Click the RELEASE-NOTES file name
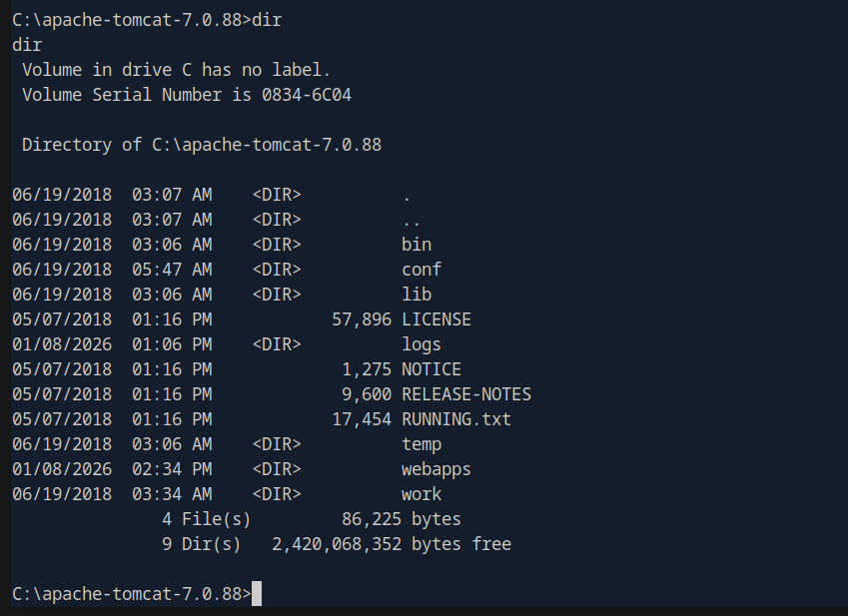Viewport: 848px width, 616px height. pos(466,394)
